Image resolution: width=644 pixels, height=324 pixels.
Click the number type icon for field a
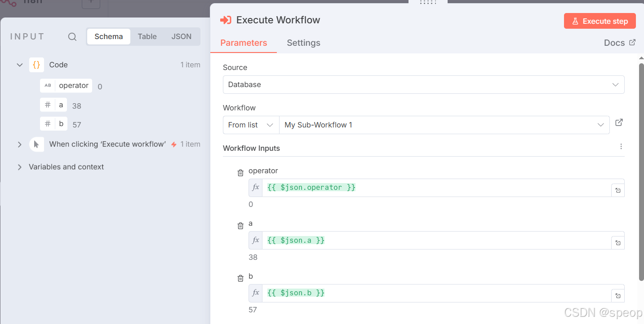pyautogui.click(x=48, y=105)
